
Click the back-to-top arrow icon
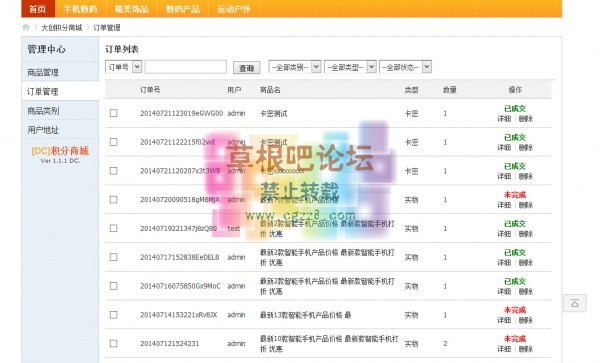(x=574, y=303)
